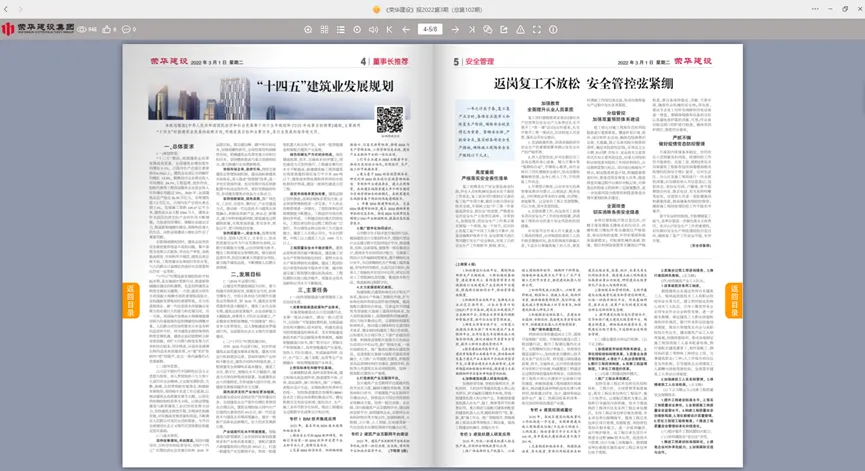Click the report warning triangle icon
Screen dimensions: 865x471
coord(520,30)
